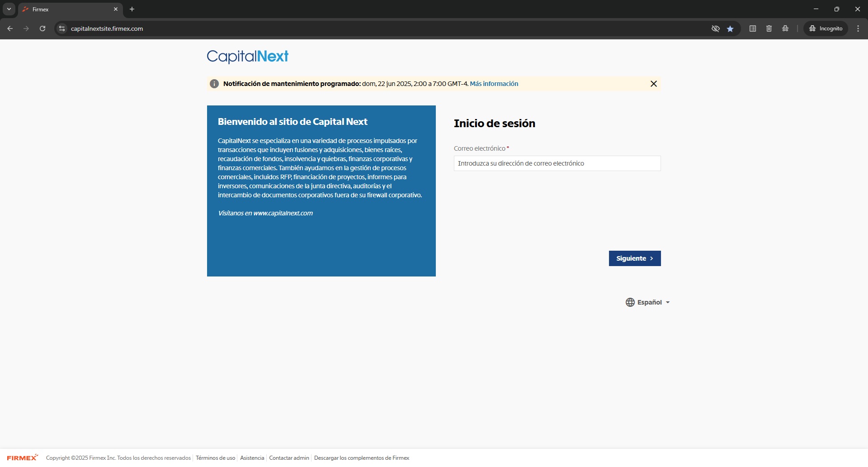Click the copyright Firmex Inc. text
The width and height of the screenshot is (868, 467).
click(118, 458)
